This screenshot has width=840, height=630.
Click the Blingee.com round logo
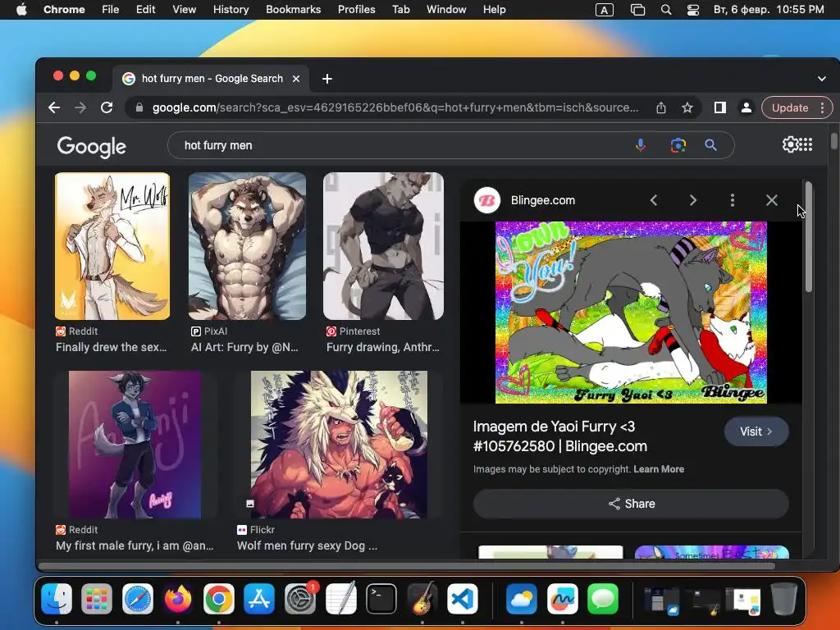point(487,200)
